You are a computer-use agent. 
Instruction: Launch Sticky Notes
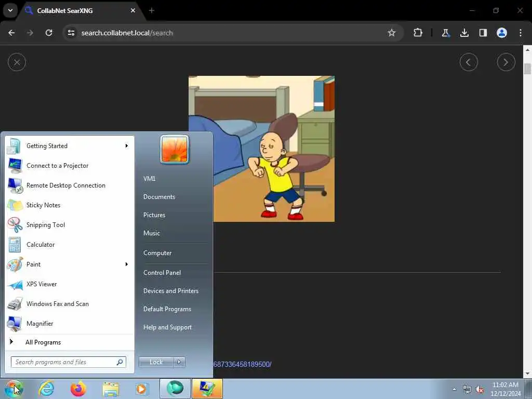pos(70,205)
